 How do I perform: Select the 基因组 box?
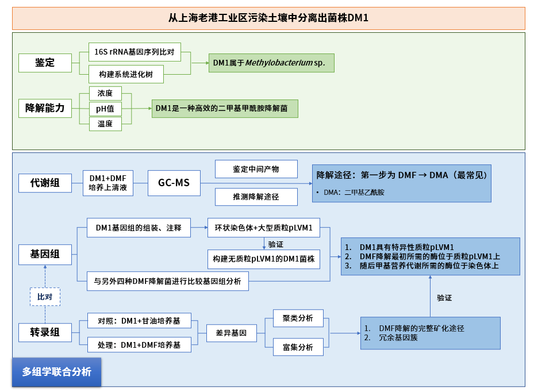pyautogui.click(x=45, y=253)
